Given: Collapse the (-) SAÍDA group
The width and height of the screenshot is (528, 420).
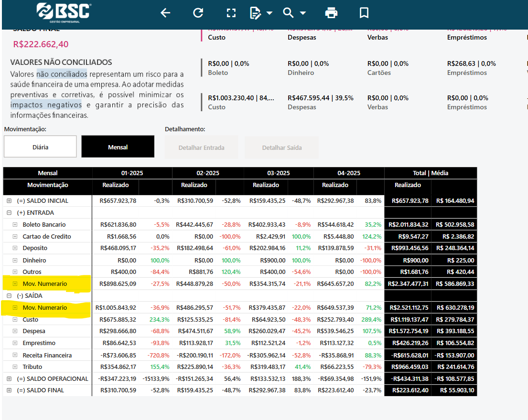Looking at the screenshot, I should click(9, 296).
